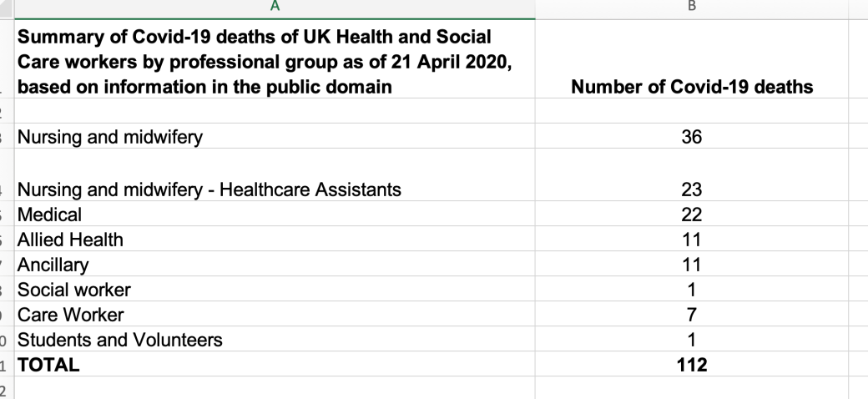Click the "Nursing and midwifery" cell

coord(110,137)
